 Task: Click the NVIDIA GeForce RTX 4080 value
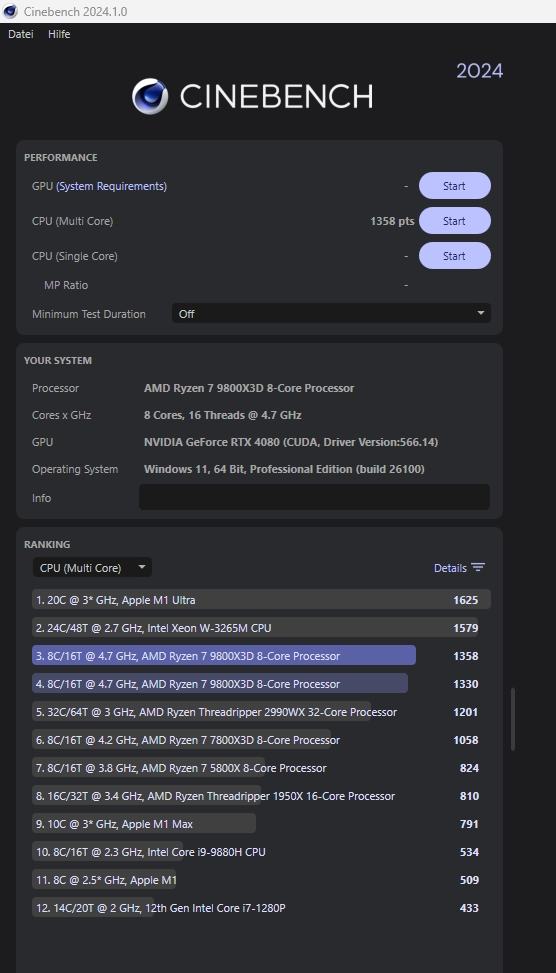coord(291,442)
